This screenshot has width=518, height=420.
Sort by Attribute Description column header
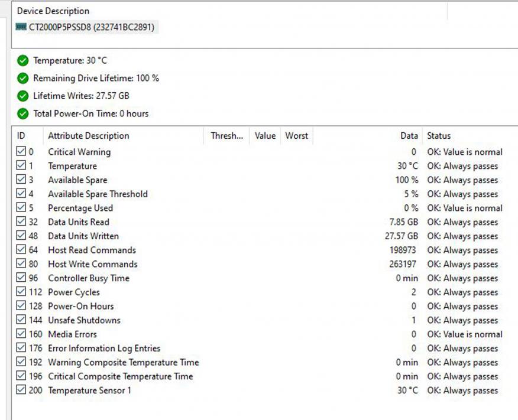click(88, 136)
